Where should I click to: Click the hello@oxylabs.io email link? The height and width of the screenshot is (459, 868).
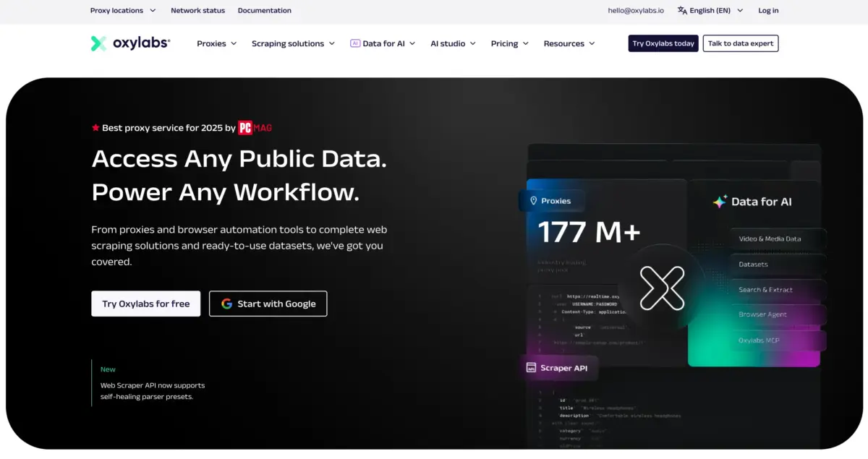(x=636, y=10)
